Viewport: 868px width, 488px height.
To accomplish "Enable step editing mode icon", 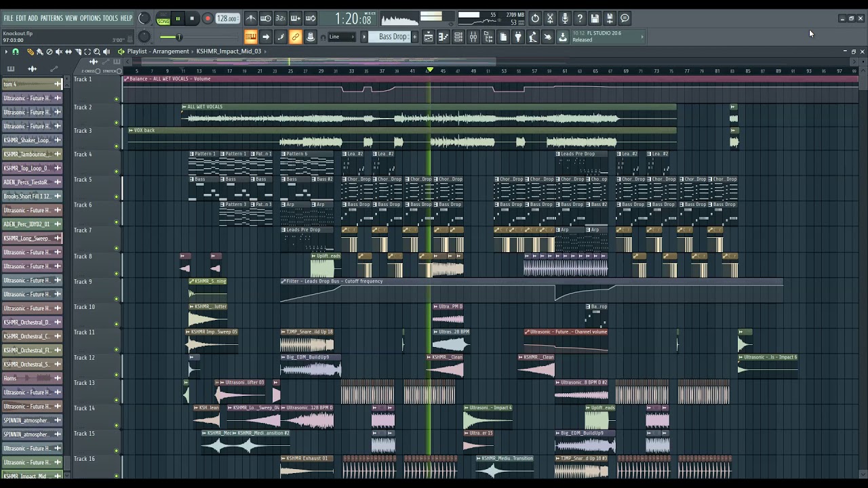I will pyautogui.click(x=281, y=37).
